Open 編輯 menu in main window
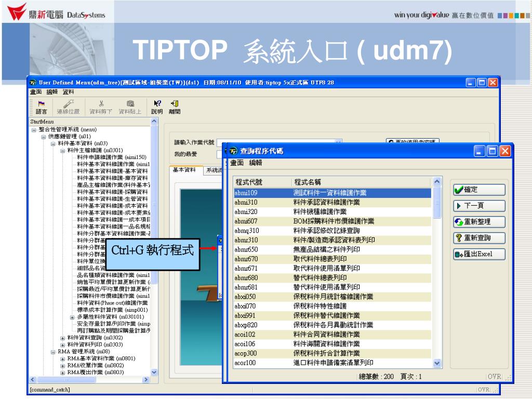 [x=52, y=92]
